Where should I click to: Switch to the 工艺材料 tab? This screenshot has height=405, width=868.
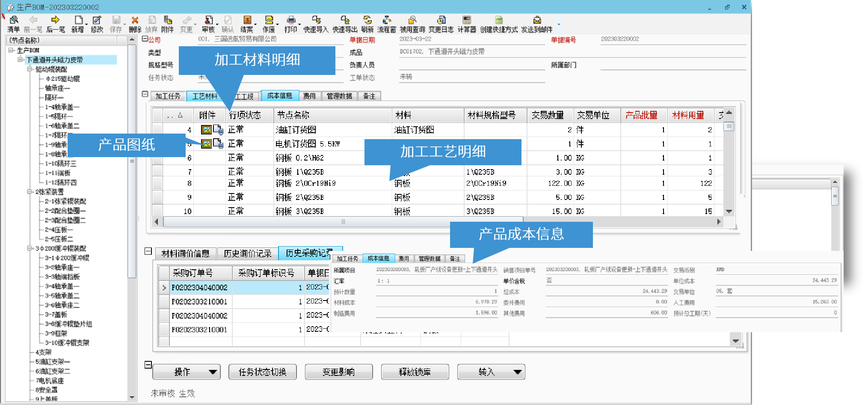click(x=205, y=96)
